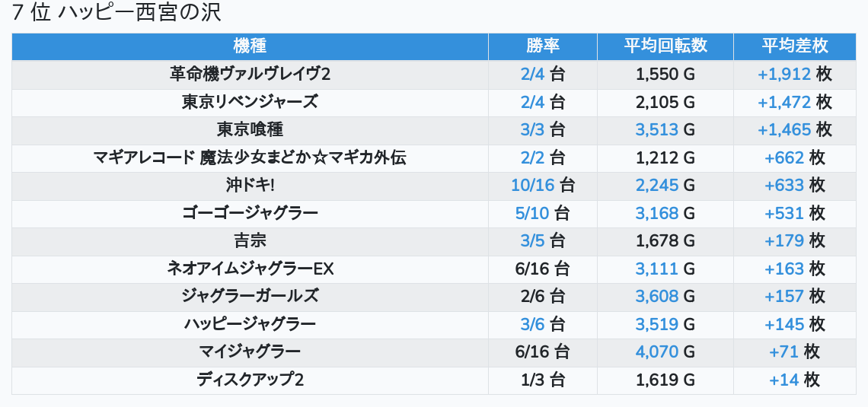Screen dimensions: 868x407
Task: Select the 沖ドキ! machine name
Action: pyautogui.click(x=250, y=185)
